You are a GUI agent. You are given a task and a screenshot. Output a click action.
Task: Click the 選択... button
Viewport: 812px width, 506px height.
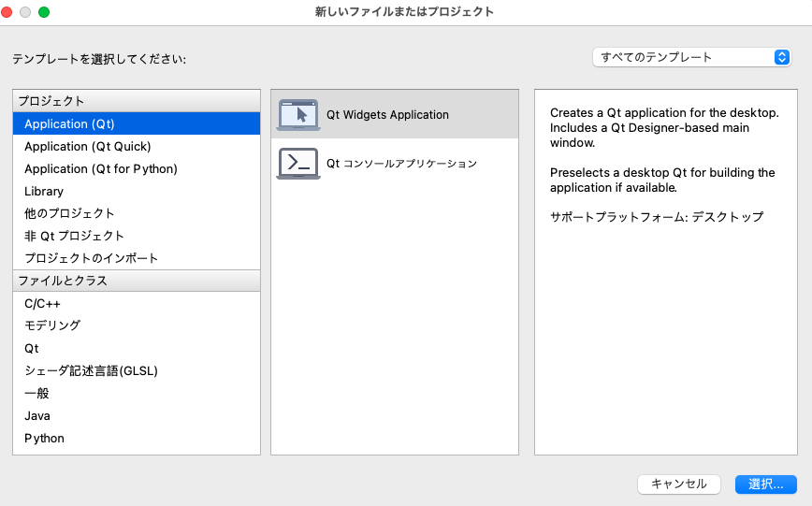click(x=766, y=484)
